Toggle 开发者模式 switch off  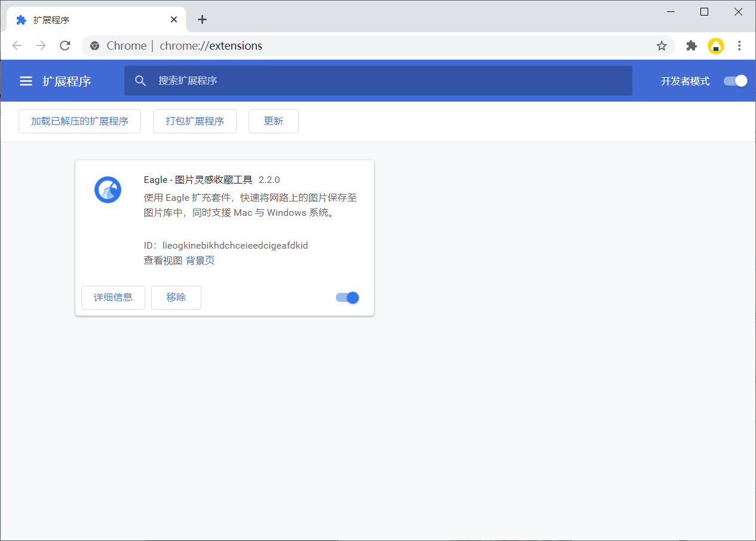(736, 81)
